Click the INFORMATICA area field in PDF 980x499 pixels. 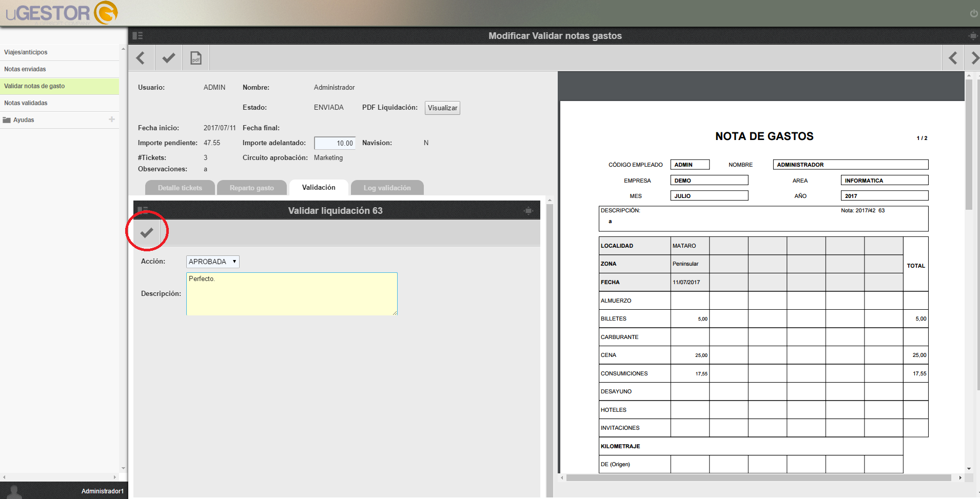(885, 181)
